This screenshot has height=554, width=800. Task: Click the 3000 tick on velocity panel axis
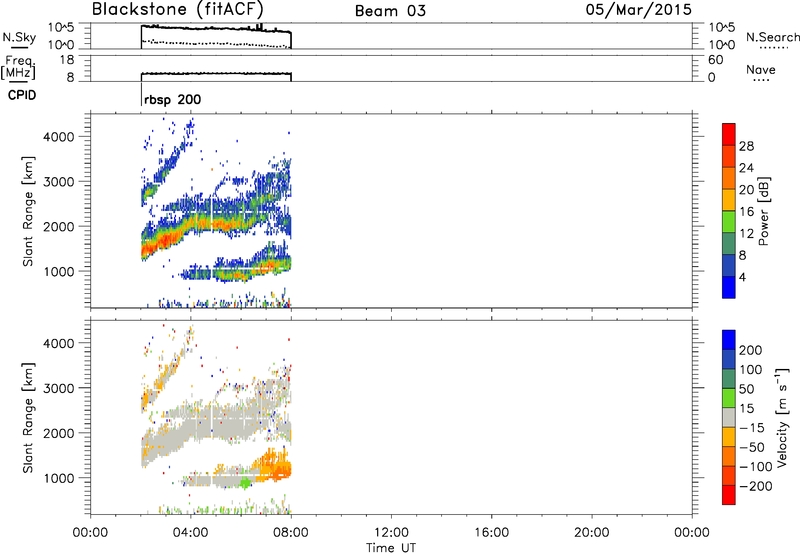pyautogui.click(x=59, y=388)
